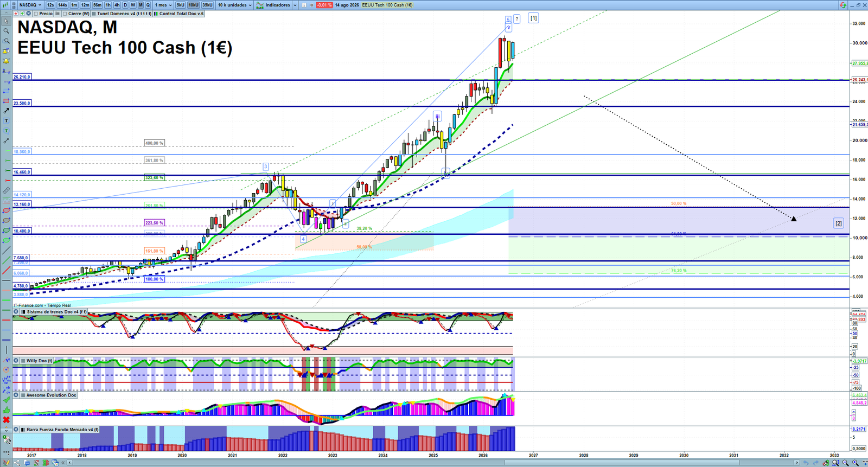Click the green plus icon on price label bar
The image size is (868, 467).
pos(22,14)
